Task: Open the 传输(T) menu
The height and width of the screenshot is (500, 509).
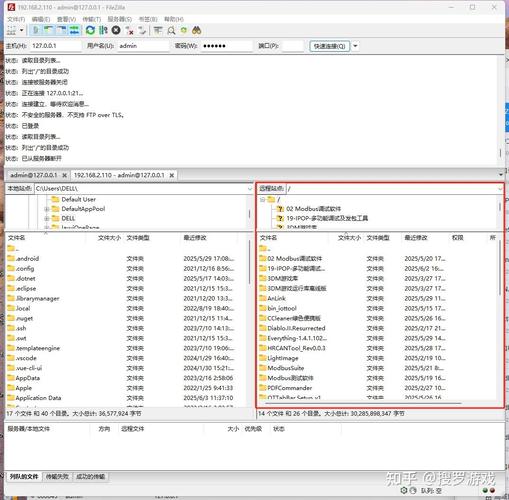Action: pos(91,19)
